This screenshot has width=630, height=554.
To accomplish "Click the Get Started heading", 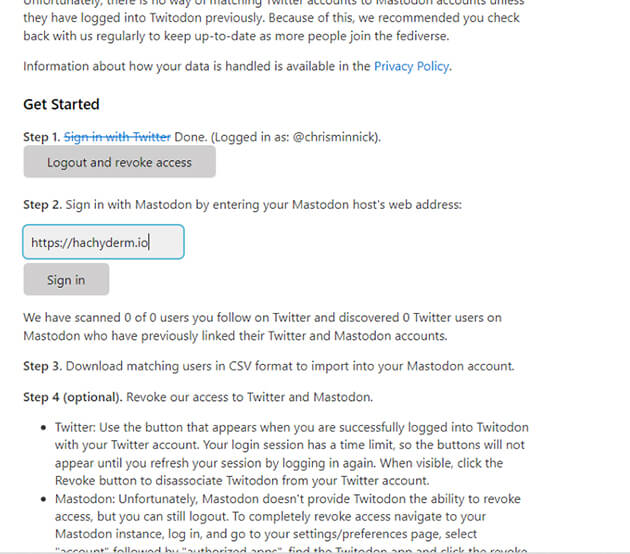I will tap(61, 104).
